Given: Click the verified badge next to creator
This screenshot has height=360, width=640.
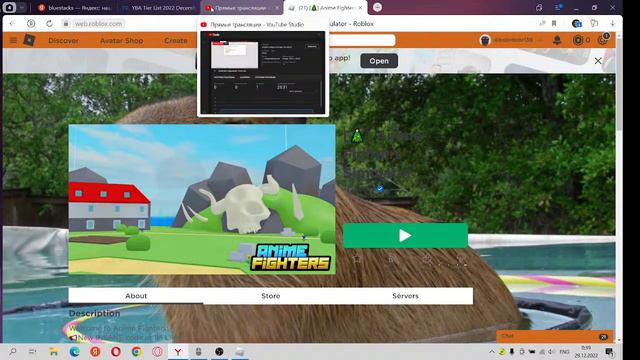Looking at the screenshot, I should tap(380, 189).
